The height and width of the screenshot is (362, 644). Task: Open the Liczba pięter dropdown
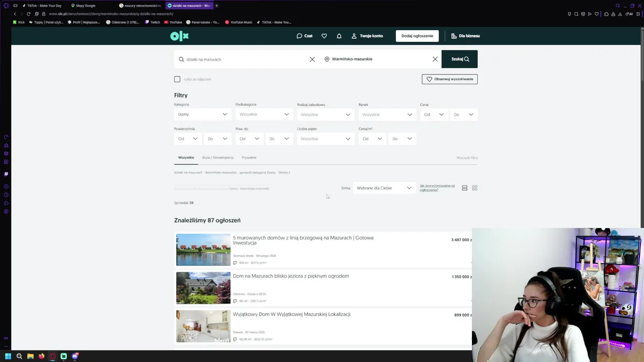click(326, 139)
